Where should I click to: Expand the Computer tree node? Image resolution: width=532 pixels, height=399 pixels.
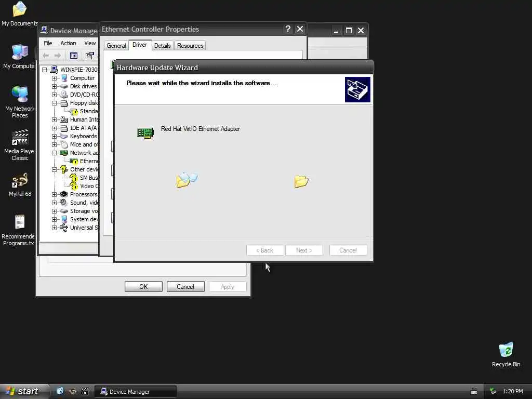coord(54,78)
